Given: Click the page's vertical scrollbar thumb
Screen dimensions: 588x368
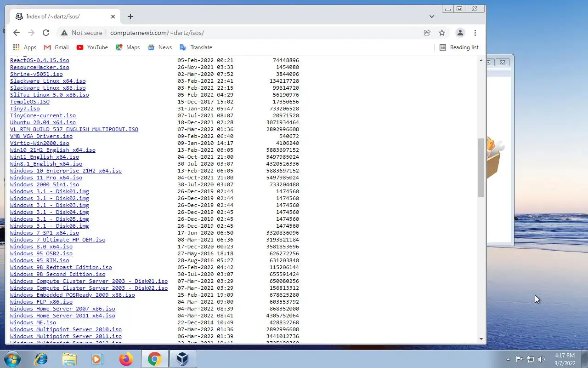Looking at the screenshot, I should (x=481, y=167).
